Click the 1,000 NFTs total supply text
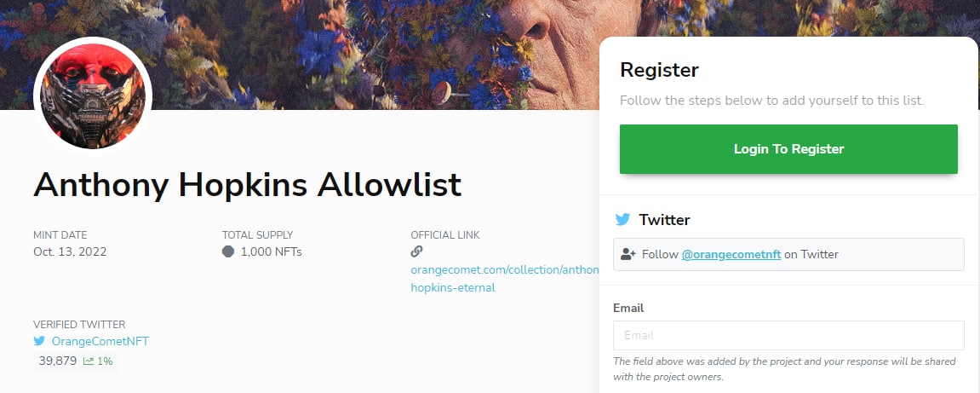This screenshot has width=980, height=393. 271,251
